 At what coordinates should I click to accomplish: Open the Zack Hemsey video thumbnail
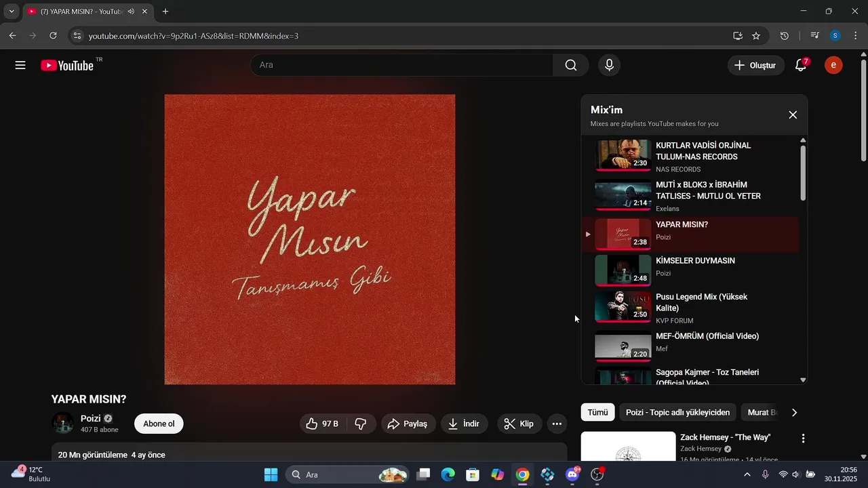(x=628, y=447)
